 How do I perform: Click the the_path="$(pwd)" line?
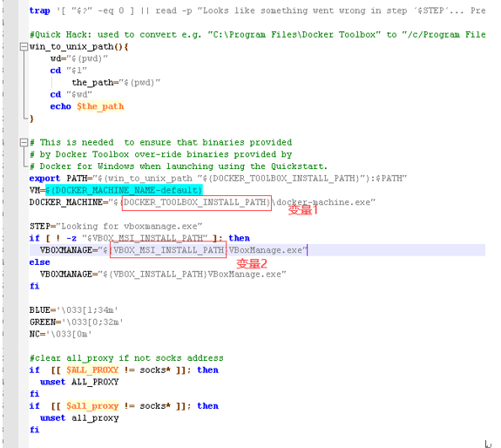(x=116, y=83)
